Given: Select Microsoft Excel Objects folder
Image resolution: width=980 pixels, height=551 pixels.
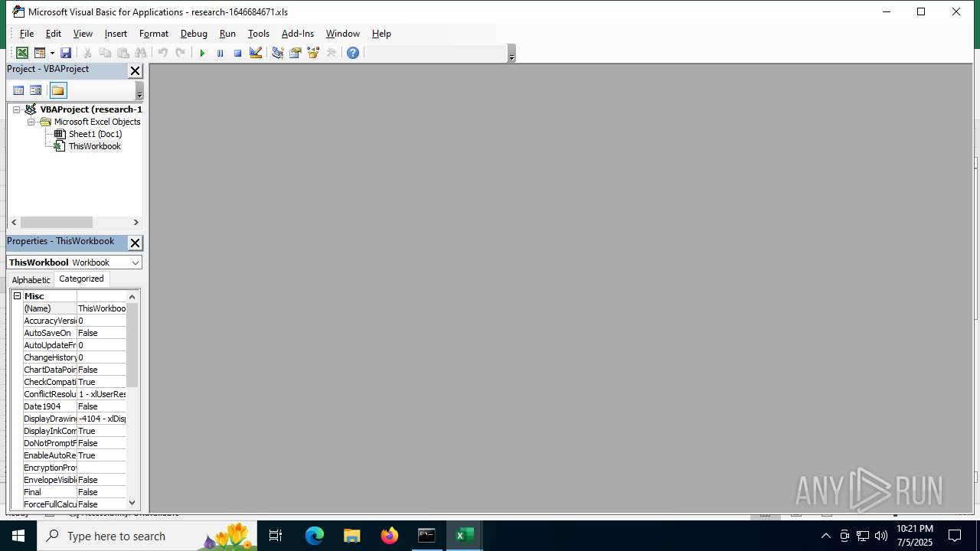Looking at the screenshot, I should pos(97,122).
